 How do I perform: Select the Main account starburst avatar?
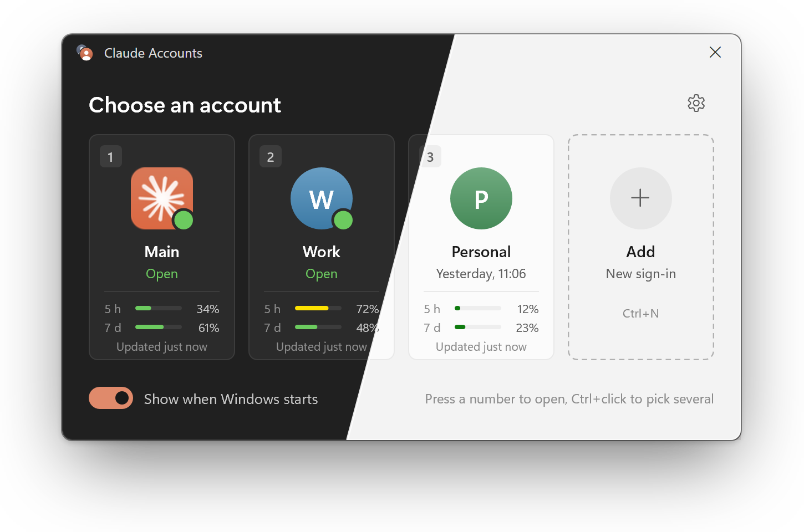tap(162, 198)
